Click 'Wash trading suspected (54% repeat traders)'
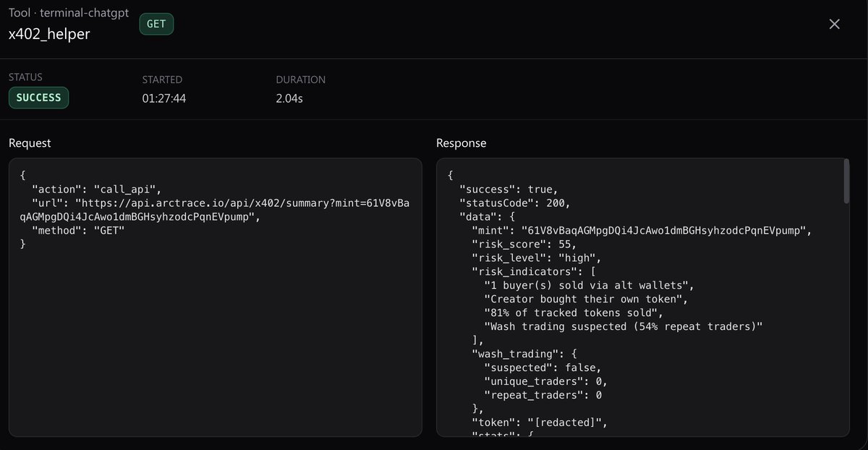The height and width of the screenshot is (450, 868). pos(623,326)
